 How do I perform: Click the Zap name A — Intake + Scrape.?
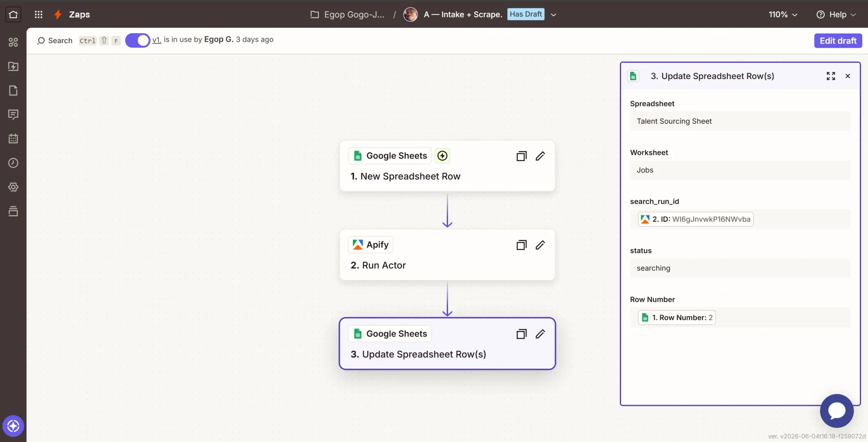click(x=463, y=15)
